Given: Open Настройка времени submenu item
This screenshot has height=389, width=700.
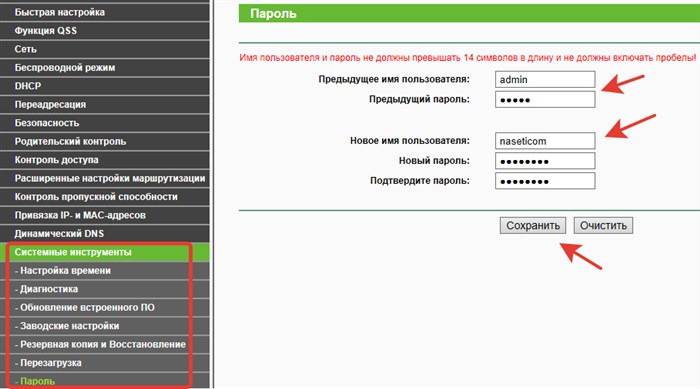Looking at the screenshot, I should [104, 271].
